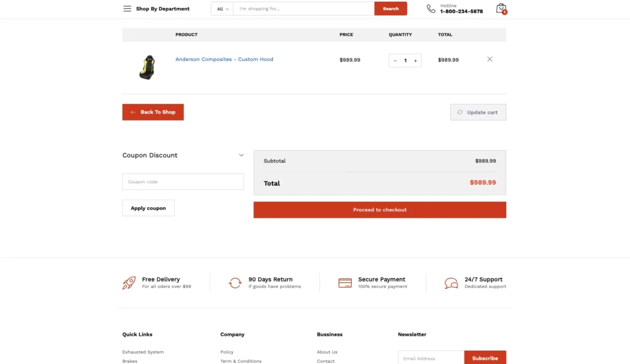Increase quantity with the plus button
Screen dimensions: 630x364
point(415,61)
